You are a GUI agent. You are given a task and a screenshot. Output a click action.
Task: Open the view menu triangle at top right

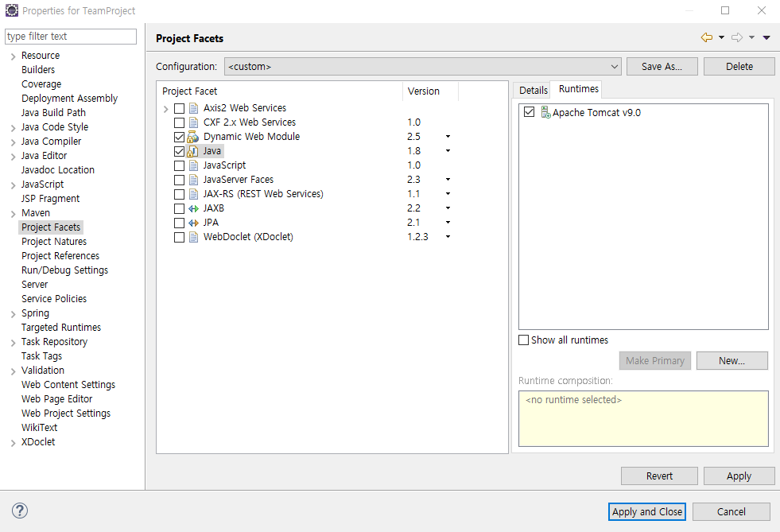point(766,37)
